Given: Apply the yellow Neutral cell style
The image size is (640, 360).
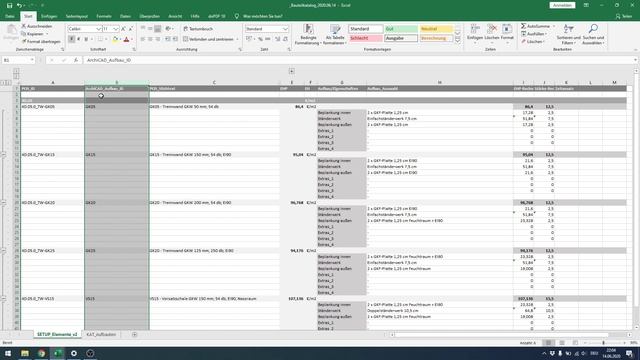Looking at the screenshot, I should point(436,29).
